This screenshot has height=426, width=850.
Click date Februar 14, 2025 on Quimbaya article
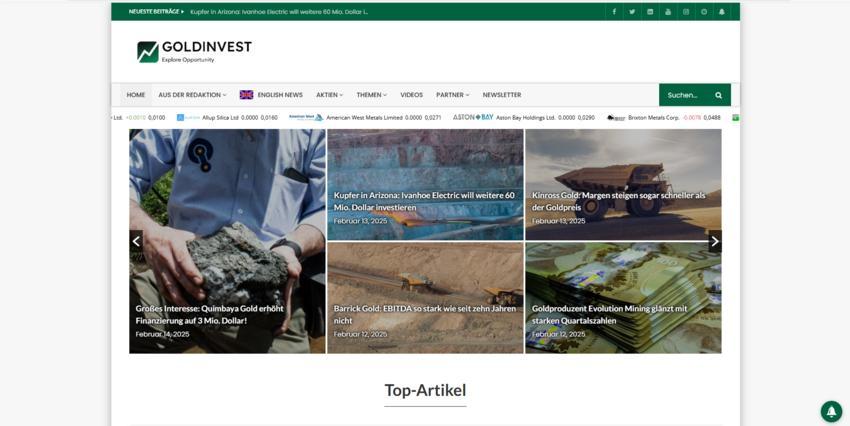coord(162,334)
